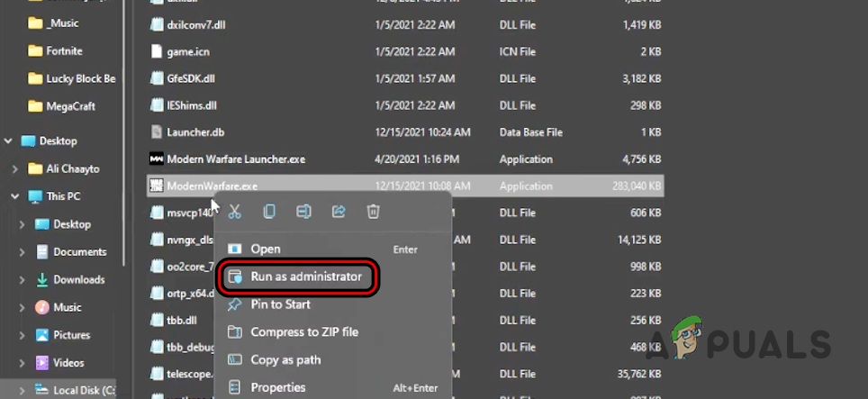
Task: Expand the Documents tree node
Action: [x=23, y=252]
